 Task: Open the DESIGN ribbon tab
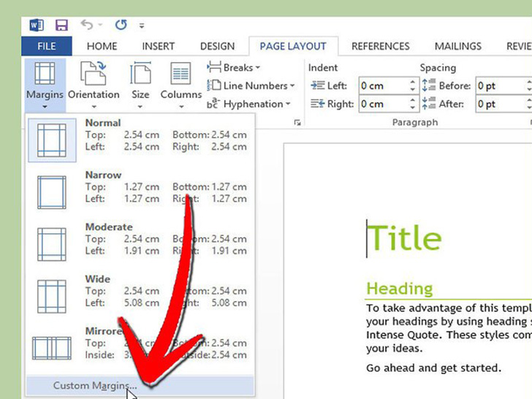pos(217,46)
